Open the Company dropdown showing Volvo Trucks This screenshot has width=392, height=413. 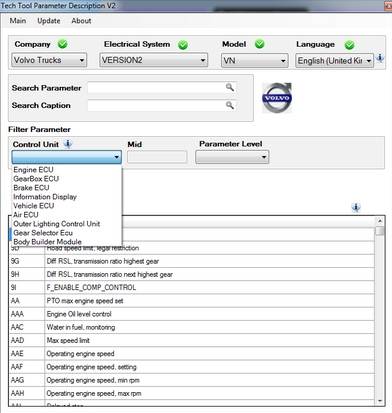pyautogui.click(x=49, y=60)
